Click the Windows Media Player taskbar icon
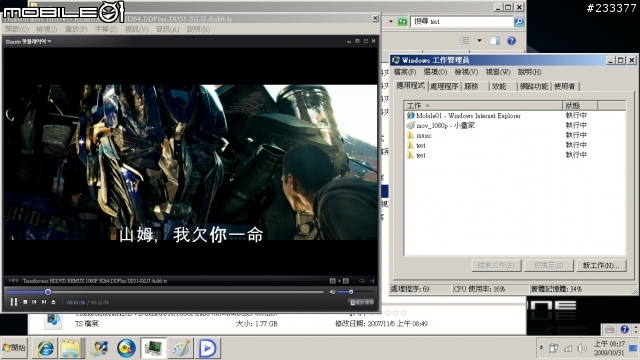Viewport: 640px width, 360px height. (126, 348)
